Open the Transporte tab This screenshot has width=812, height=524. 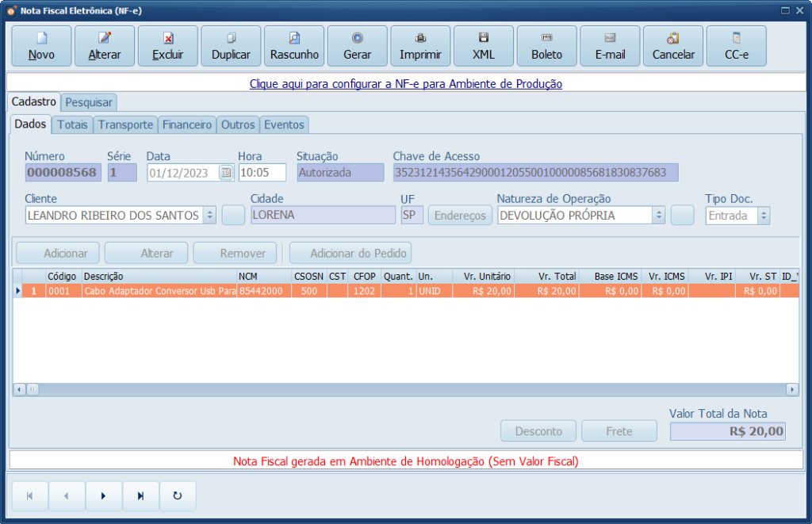125,124
